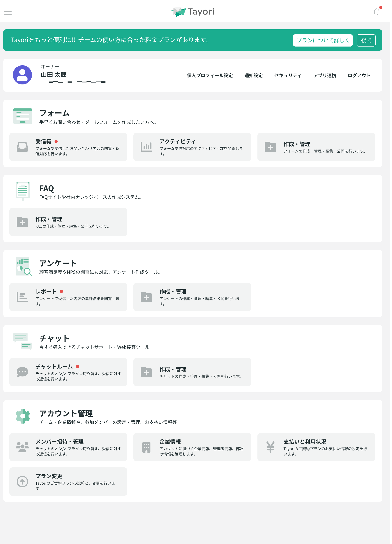Open the survey report chart icon
The image size is (392, 544).
(x=22, y=298)
